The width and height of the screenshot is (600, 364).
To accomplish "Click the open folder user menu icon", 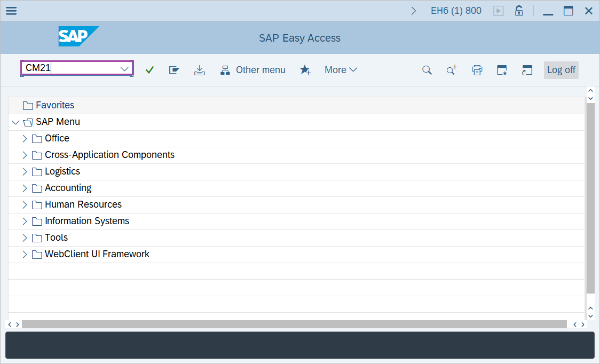I will [174, 70].
